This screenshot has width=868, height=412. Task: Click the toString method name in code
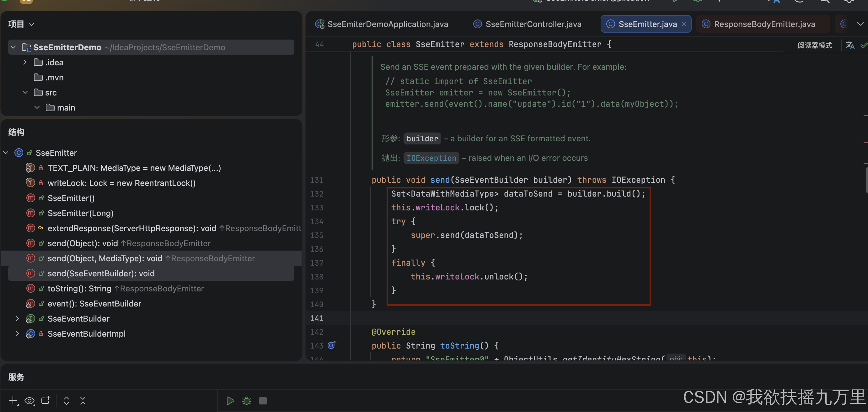pyautogui.click(x=460, y=345)
